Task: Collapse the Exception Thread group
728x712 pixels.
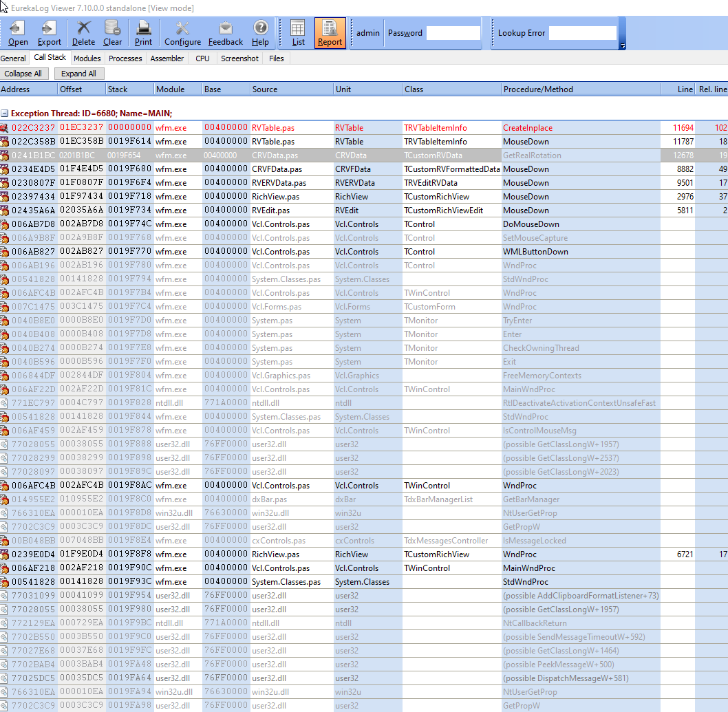Action: 4,114
